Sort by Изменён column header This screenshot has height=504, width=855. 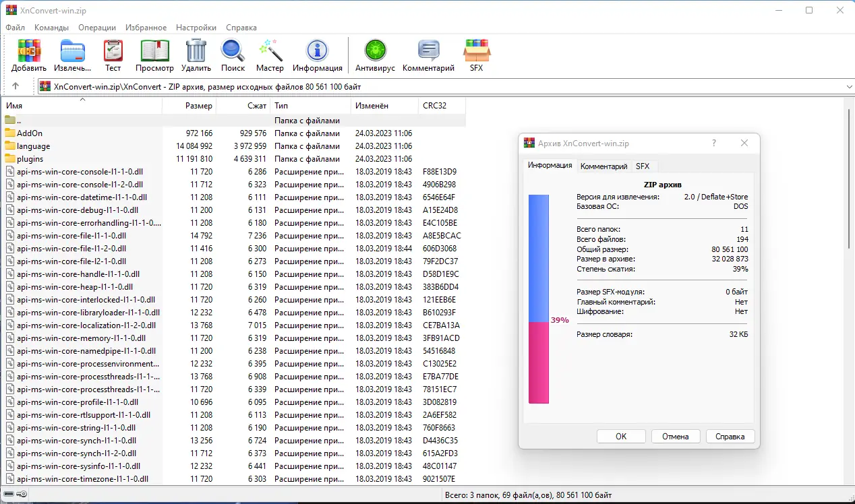click(x=384, y=106)
